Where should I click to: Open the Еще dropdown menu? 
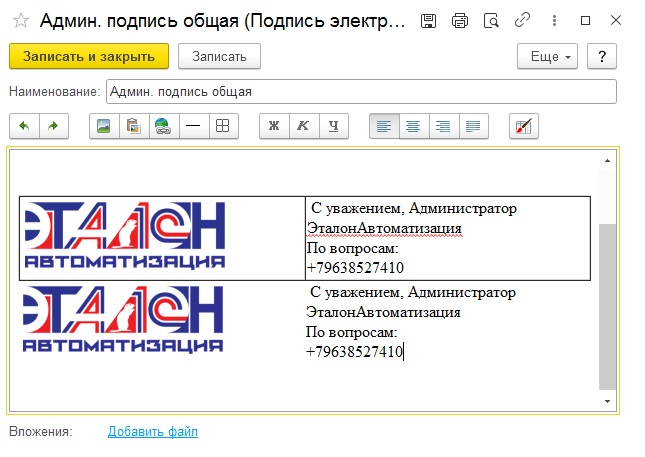tap(546, 56)
